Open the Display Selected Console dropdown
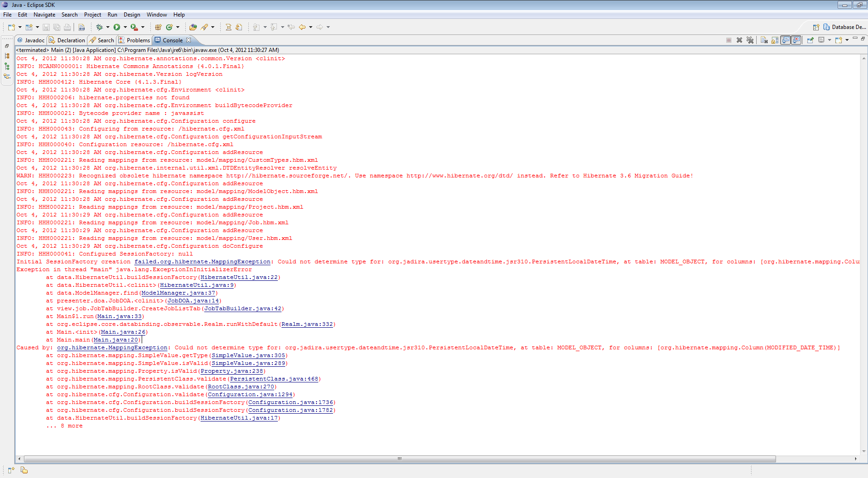The width and height of the screenshot is (868, 478). pos(830,40)
